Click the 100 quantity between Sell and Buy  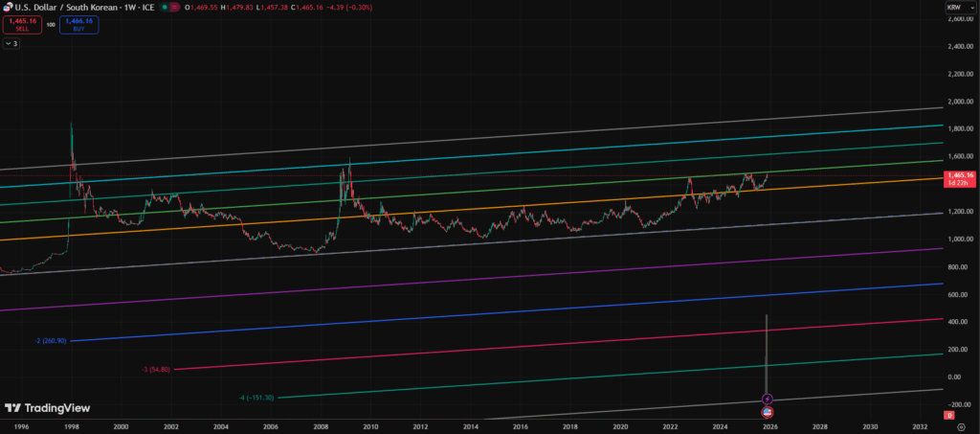52,24
